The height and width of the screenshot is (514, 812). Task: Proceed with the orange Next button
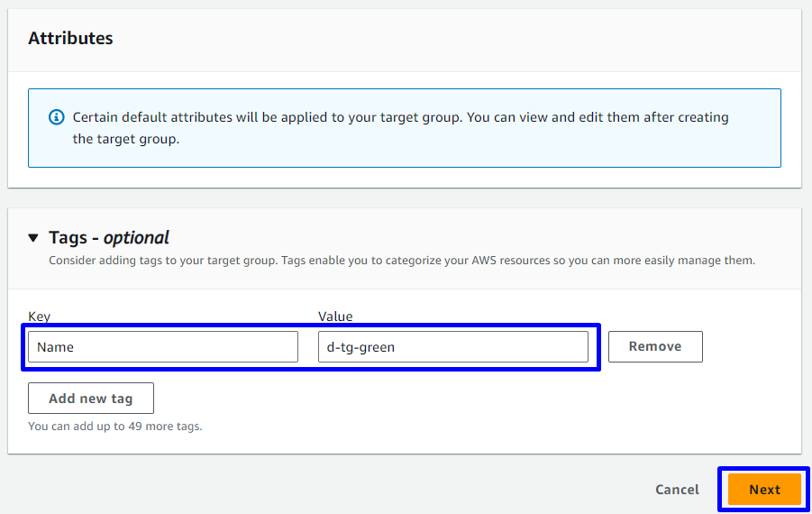764,490
